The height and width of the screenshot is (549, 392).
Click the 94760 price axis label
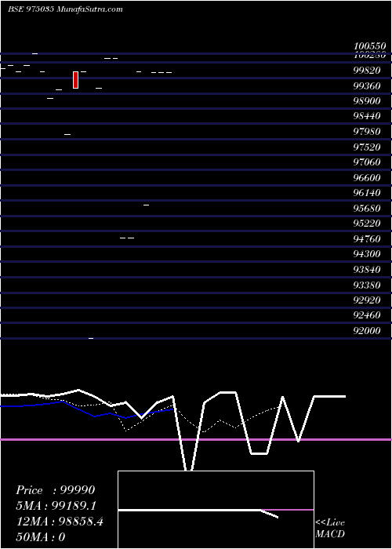coord(367,238)
